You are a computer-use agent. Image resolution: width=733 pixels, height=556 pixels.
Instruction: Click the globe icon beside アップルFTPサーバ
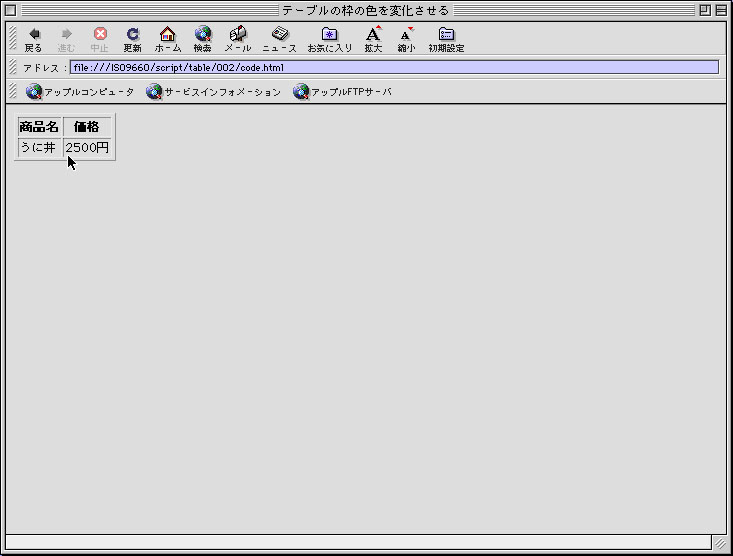[x=301, y=92]
